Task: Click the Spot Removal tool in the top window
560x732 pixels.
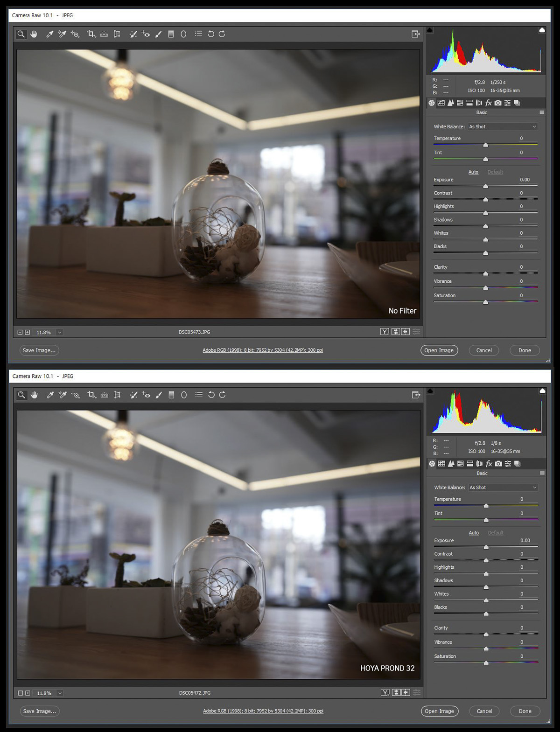Action: pos(133,34)
